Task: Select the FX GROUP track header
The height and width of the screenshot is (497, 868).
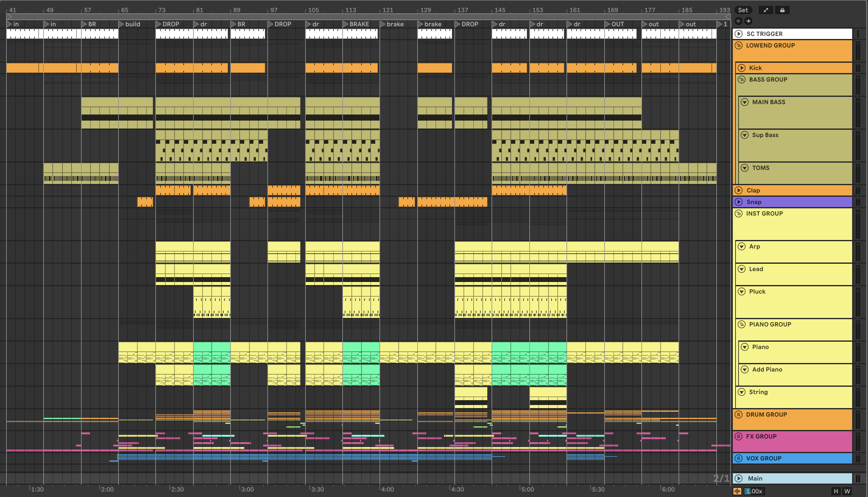Action: 792,441
